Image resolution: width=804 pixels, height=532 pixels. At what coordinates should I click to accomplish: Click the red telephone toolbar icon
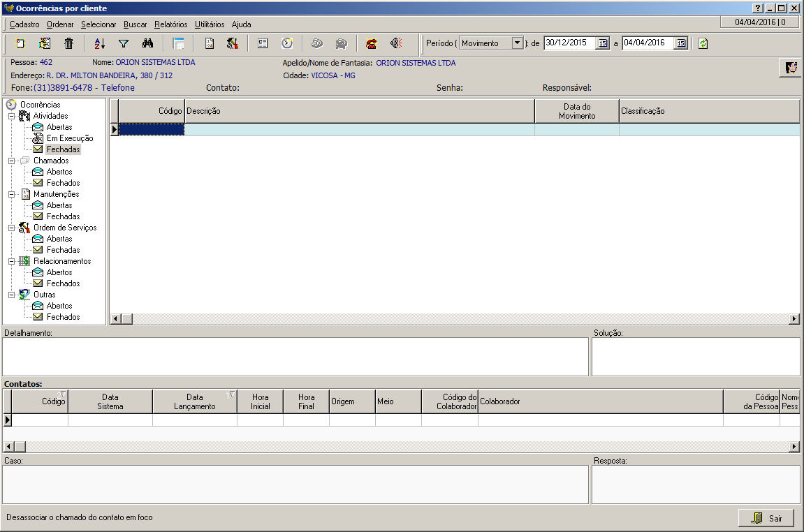click(x=372, y=43)
